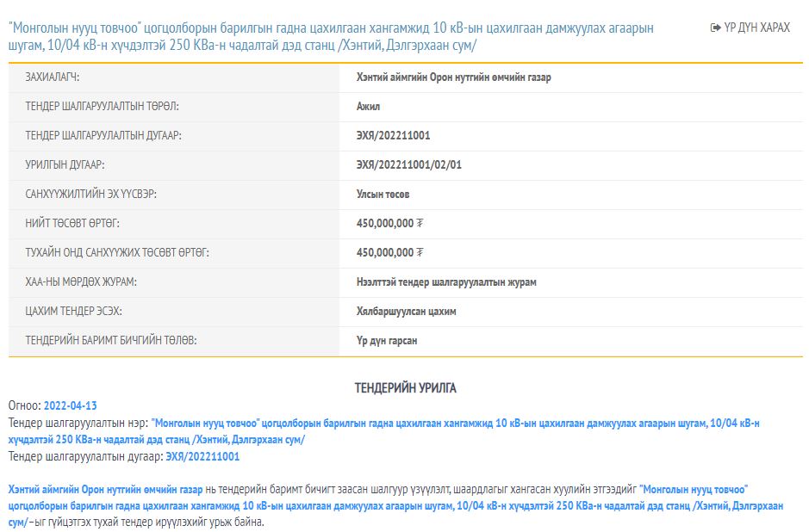
Task: Click value ЭХЯ/202211001/02/01
Action: [409, 165]
